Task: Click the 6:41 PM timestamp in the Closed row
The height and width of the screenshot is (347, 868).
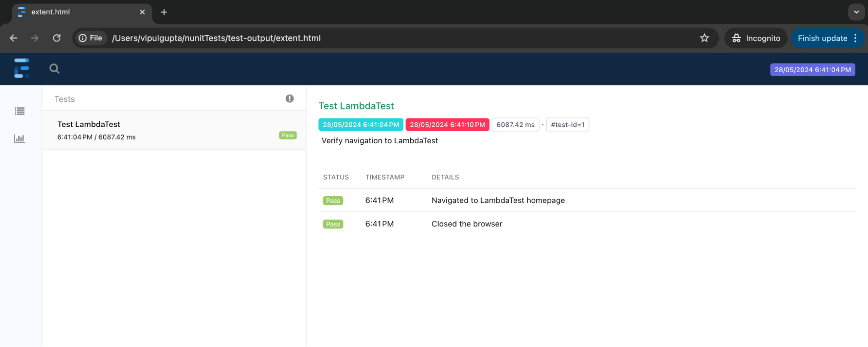Action: click(x=380, y=224)
